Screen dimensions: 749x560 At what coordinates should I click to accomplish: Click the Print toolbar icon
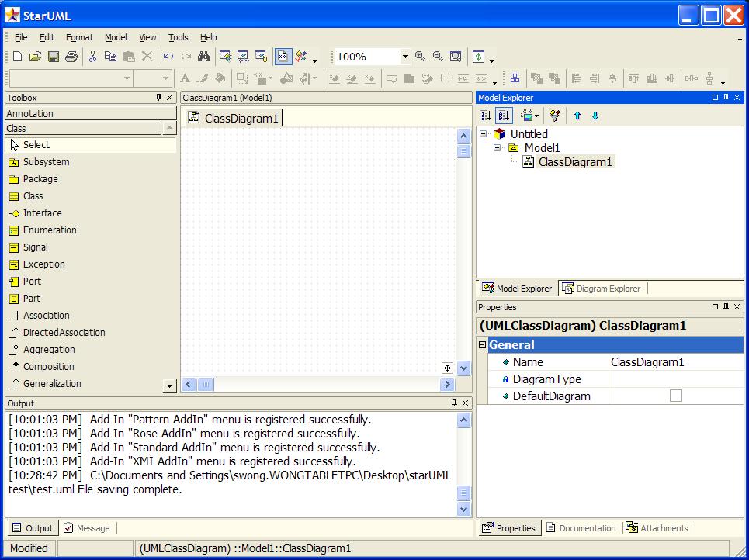(71, 57)
